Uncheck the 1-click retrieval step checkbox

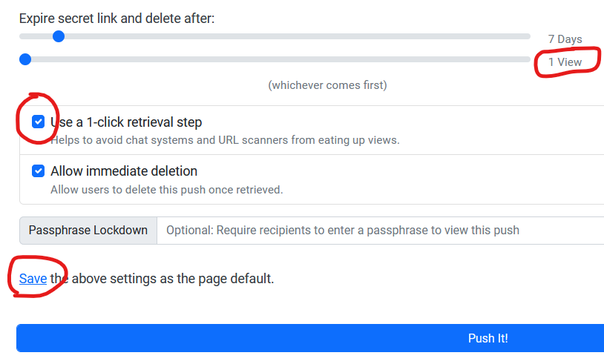pyautogui.click(x=38, y=122)
